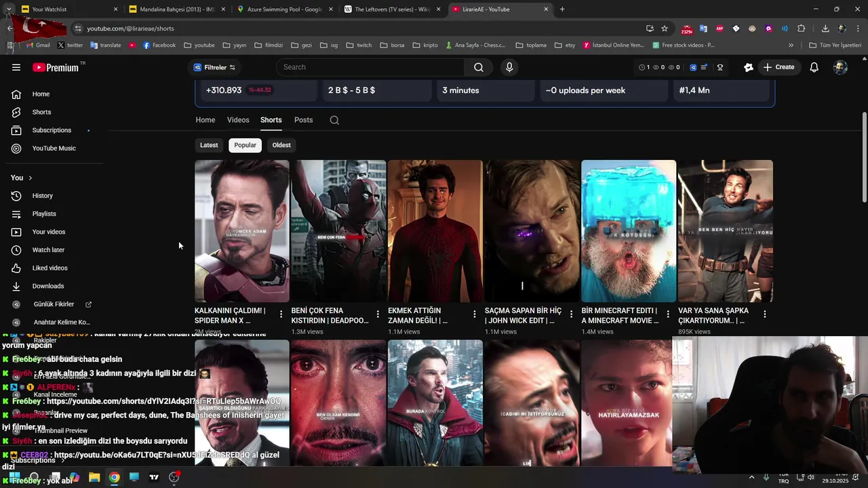Sort shorts by Oldest
Image resolution: width=868 pixels, height=488 pixels.
(281, 145)
